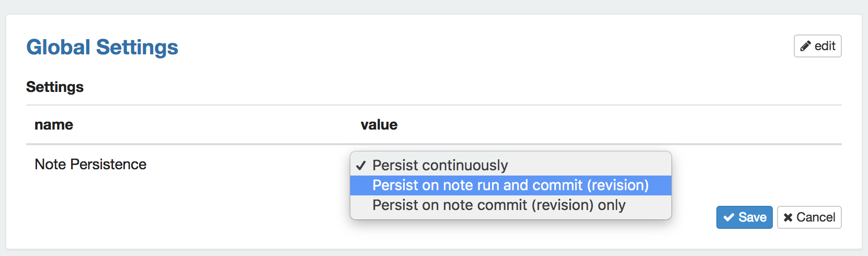Image resolution: width=868 pixels, height=256 pixels.
Task: Pick "Persist on note commit (revision) only"
Action: point(511,205)
